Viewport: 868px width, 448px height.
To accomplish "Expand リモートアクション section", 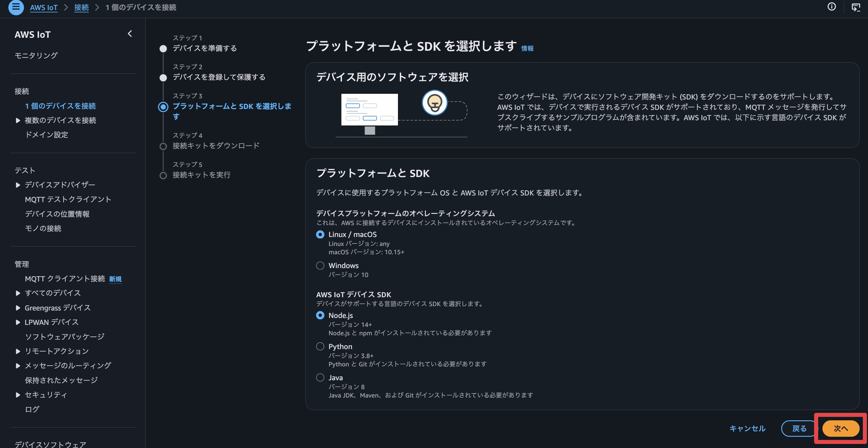I will point(18,351).
